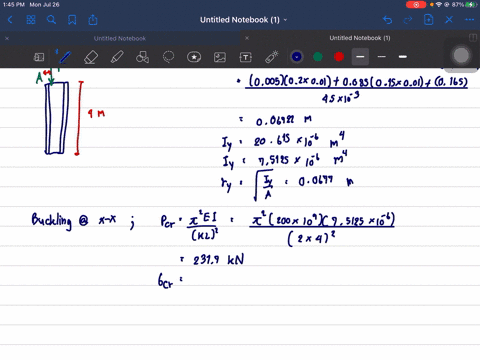Close the Untitled Notebook (1) tab
The height and width of the screenshot is (360, 480).
click(247, 38)
